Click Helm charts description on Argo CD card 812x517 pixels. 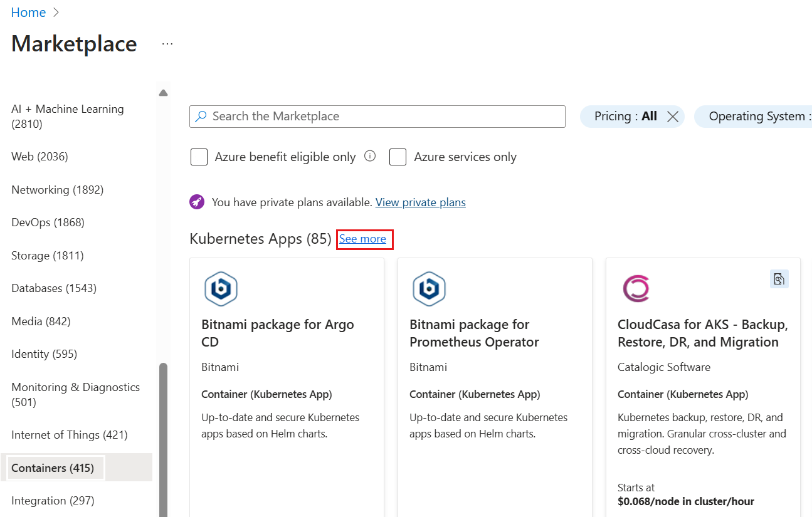(x=280, y=426)
